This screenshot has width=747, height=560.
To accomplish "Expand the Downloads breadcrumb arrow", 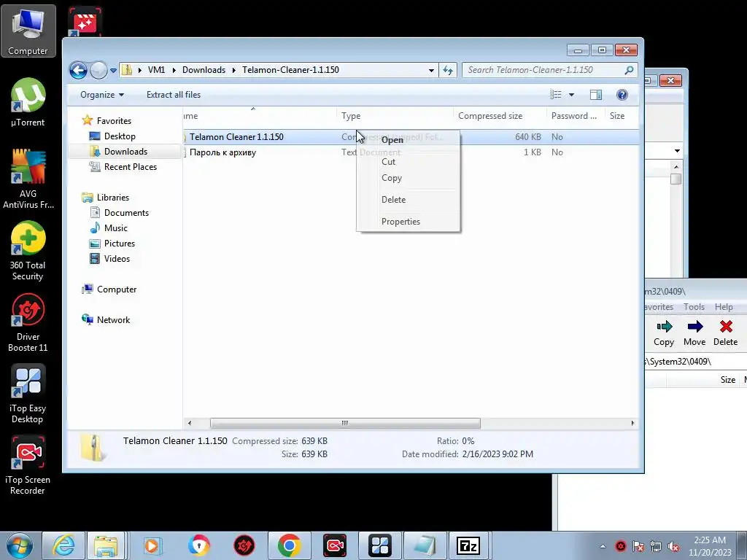I will (x=234, y=70).
